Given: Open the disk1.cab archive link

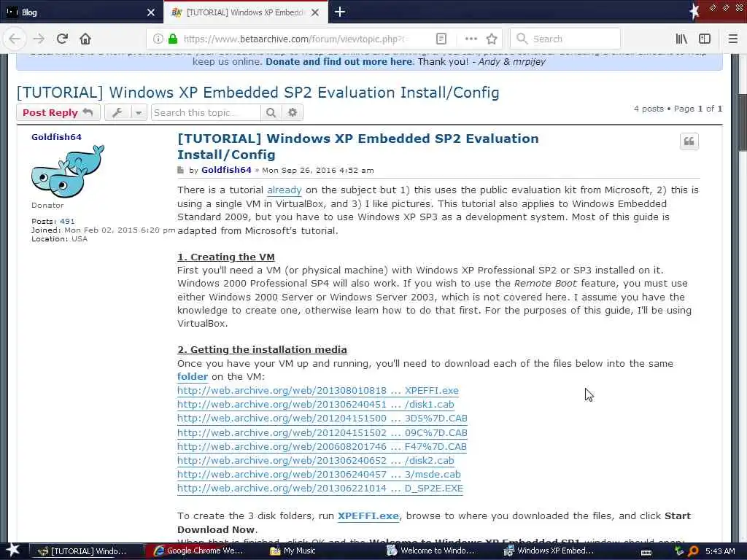Looking at the screenshot, I should point(315,404).
